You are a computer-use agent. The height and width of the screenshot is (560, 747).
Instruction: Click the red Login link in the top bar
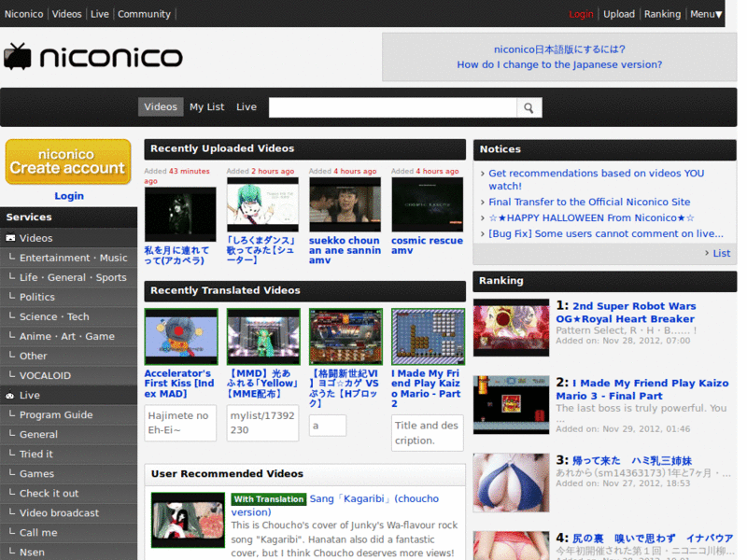coord(581,14)
